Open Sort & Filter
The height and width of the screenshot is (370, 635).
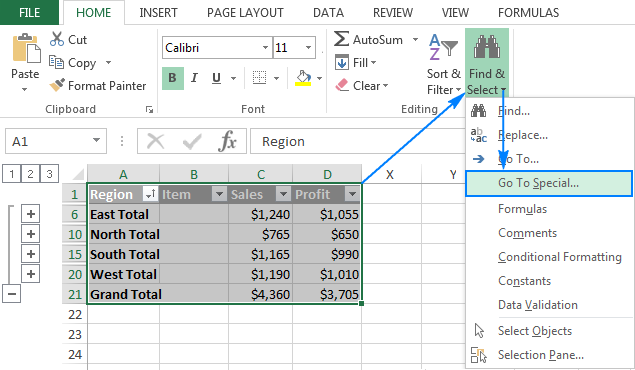(443, 64)
